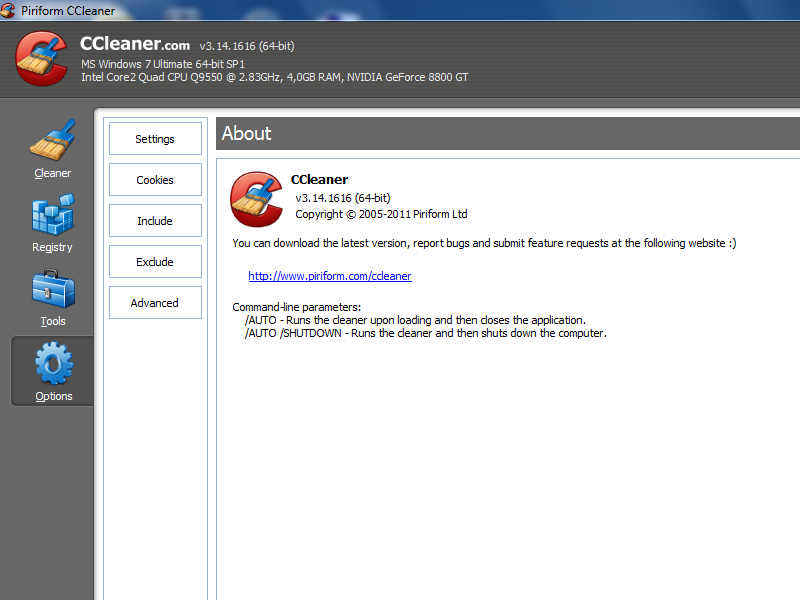The height and width of the screenshot is (600, 800).
Task: Open the piriform.com/ccleaner link
Action: (x=329, y=275)
